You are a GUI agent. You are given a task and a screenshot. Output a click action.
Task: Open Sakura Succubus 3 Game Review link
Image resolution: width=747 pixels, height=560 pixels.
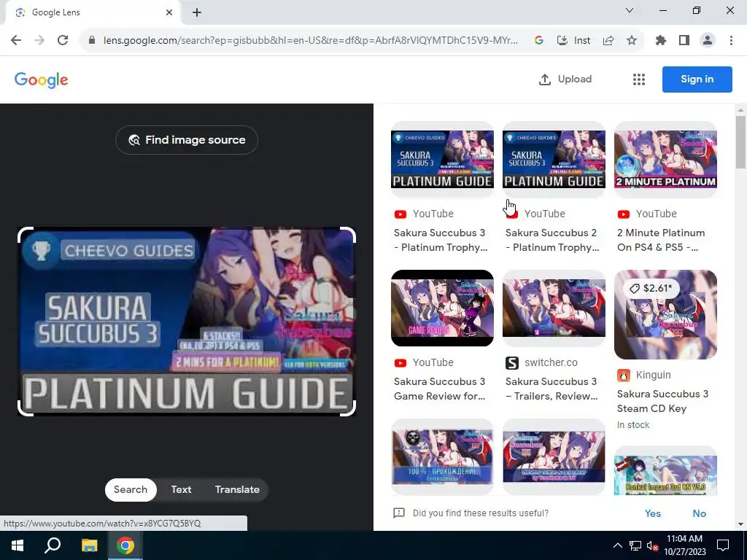click(x=439, y=389)
